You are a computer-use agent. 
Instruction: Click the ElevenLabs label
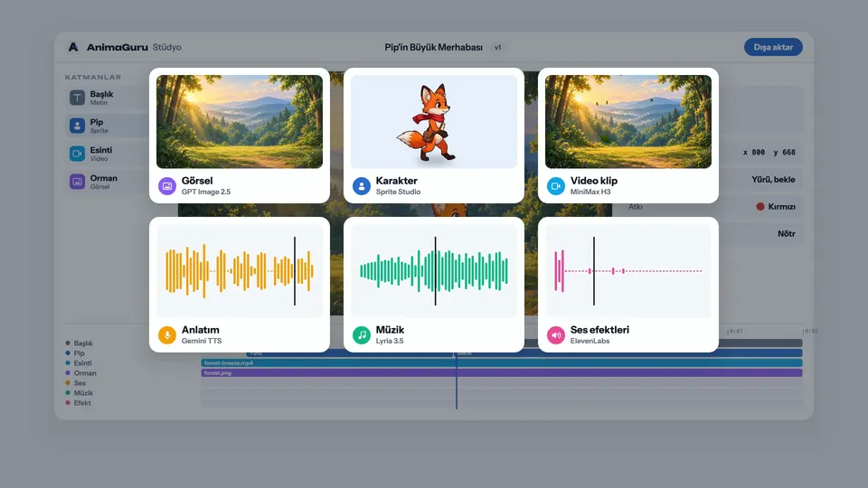[590, 341]
